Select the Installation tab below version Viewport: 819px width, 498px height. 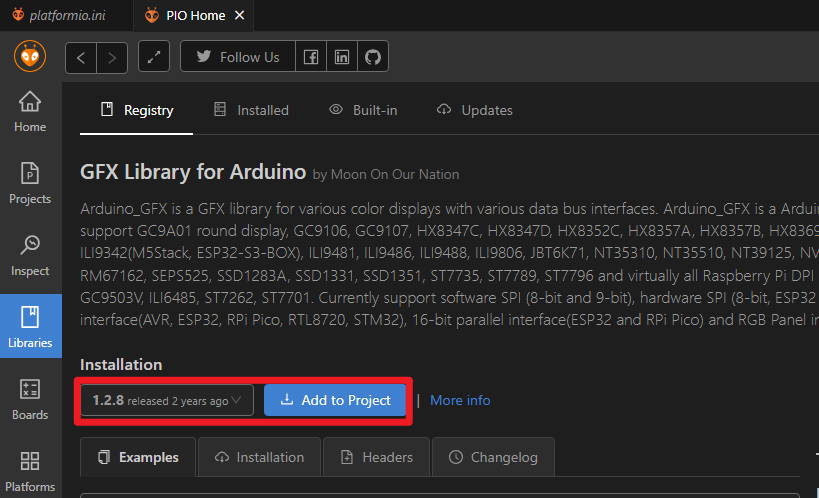(259, 457)
